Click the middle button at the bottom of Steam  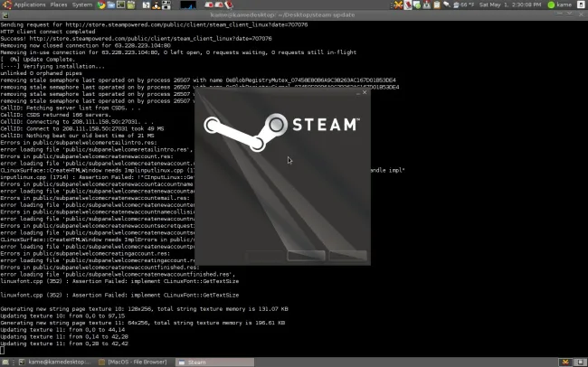(x=306, y=256)
